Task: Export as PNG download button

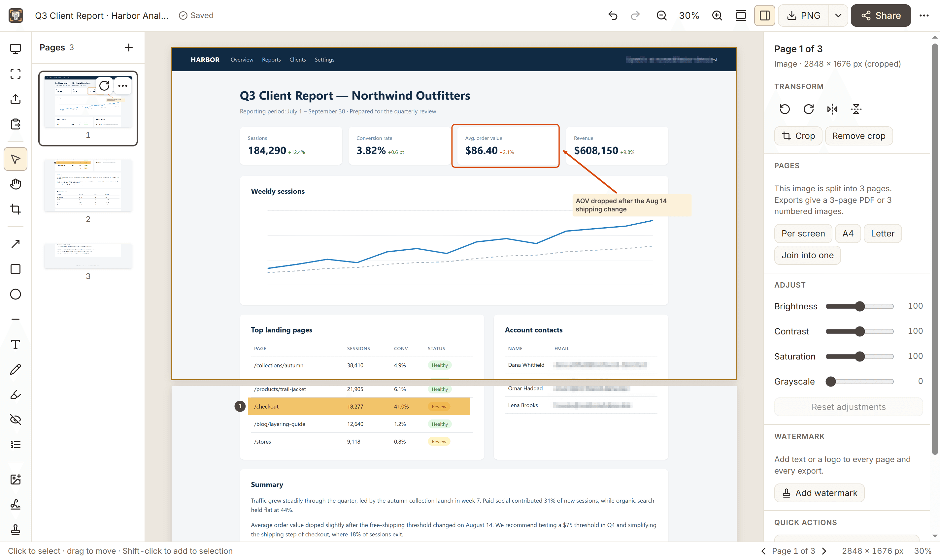Action: pos(804,16)
